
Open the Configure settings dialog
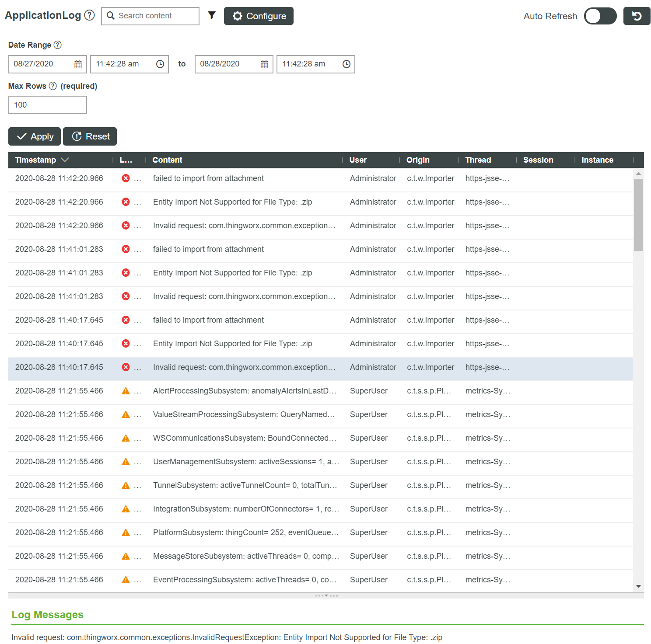point(259,16)
